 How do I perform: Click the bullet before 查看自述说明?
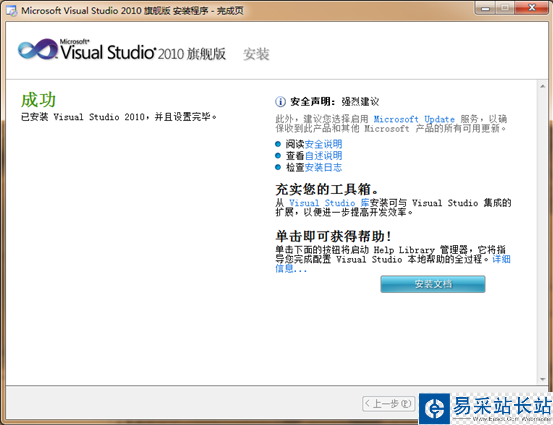(278, 156)
